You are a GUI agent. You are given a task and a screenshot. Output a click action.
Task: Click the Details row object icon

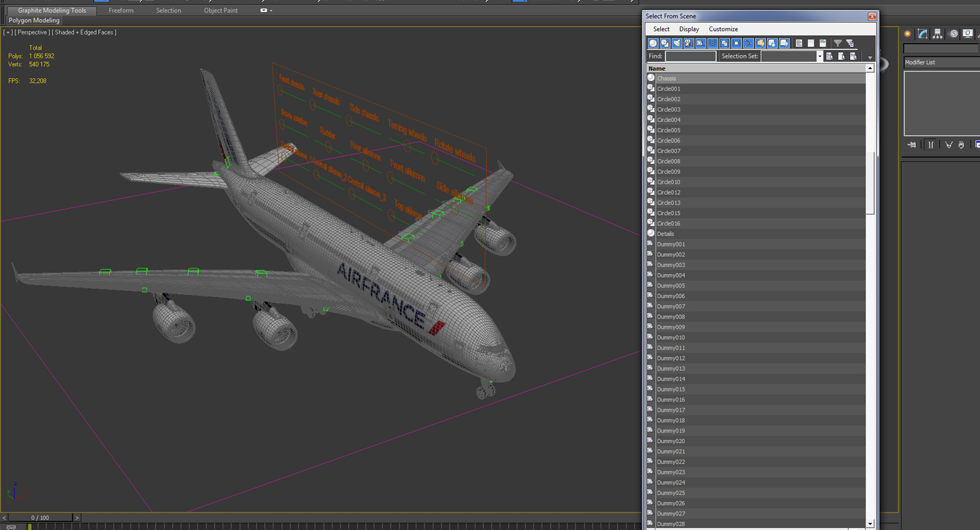pos(651,233)
